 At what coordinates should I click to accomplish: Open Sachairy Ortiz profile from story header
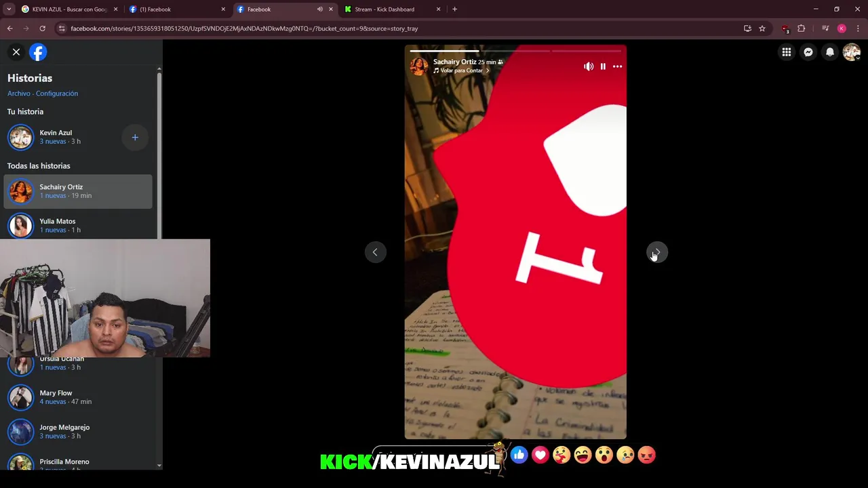pyautogui.click(x=454, y=62)
